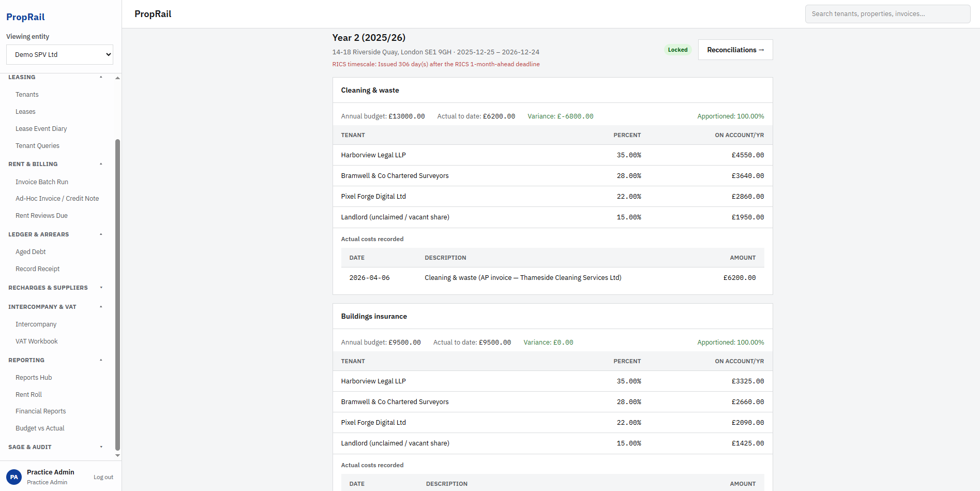Select the Cleaning & waste section heading
Image resolution: width=980 pixels, height=491 pixels.
point(370,90)
